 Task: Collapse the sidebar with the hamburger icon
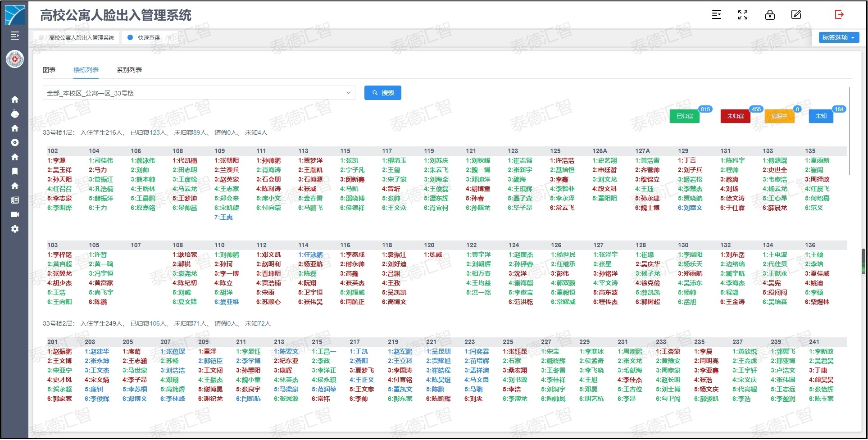pos(15,36)
